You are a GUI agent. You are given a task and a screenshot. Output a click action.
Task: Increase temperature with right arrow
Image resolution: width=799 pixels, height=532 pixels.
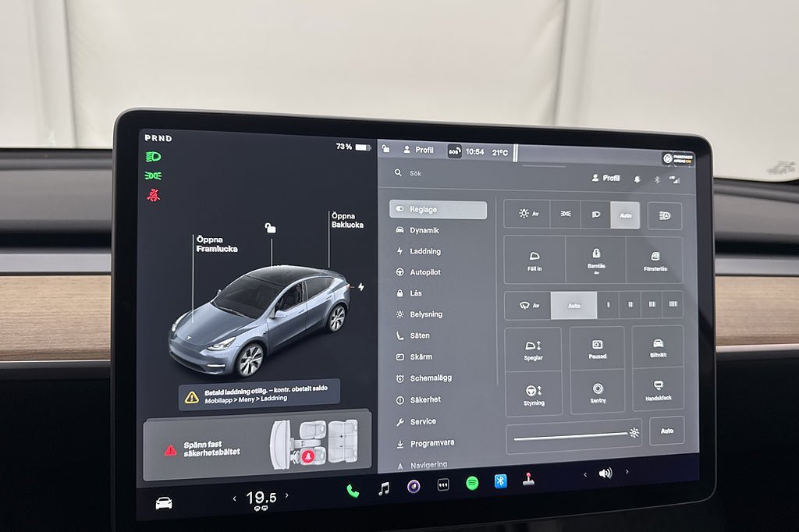click(286, 495)
